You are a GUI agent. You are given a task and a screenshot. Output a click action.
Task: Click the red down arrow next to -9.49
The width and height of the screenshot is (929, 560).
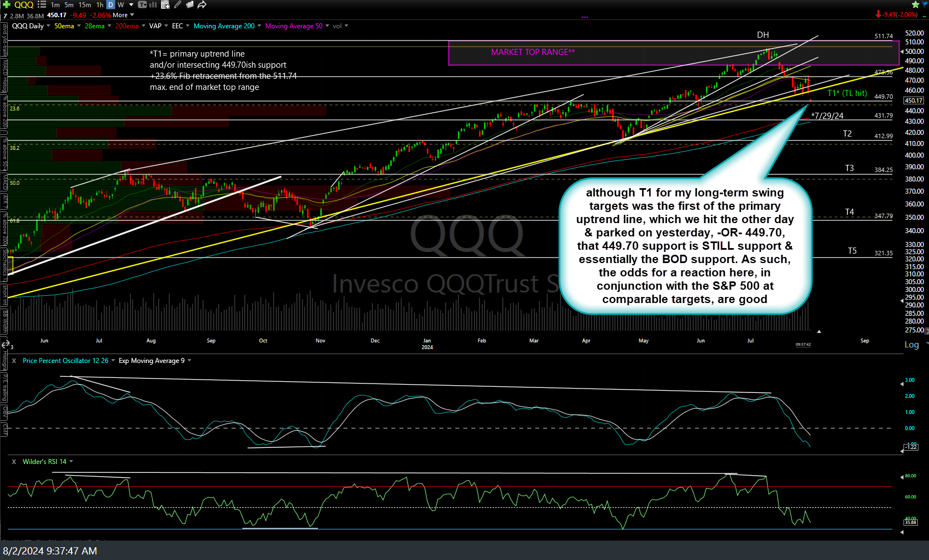(x=878, y=14)
